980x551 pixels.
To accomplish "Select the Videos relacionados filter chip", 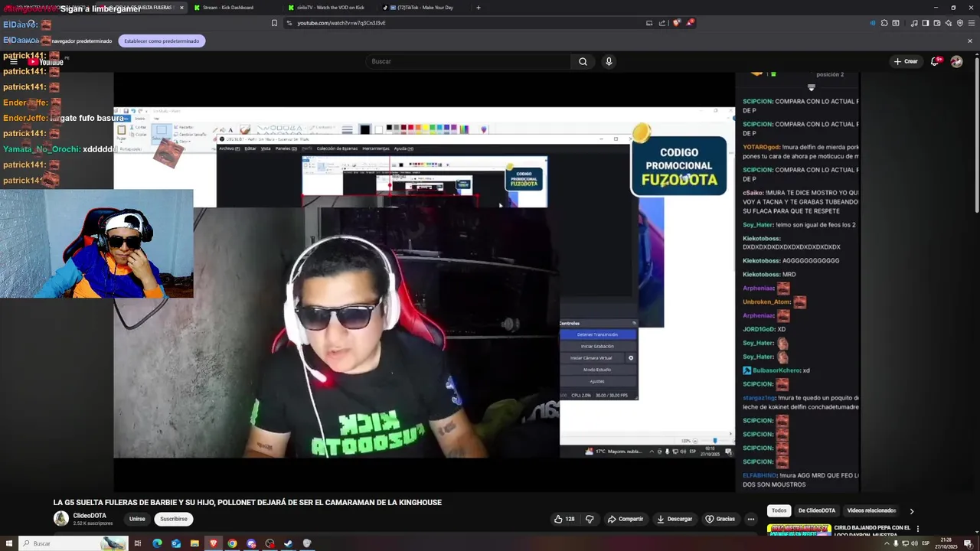I will click(x=871, y=510).
